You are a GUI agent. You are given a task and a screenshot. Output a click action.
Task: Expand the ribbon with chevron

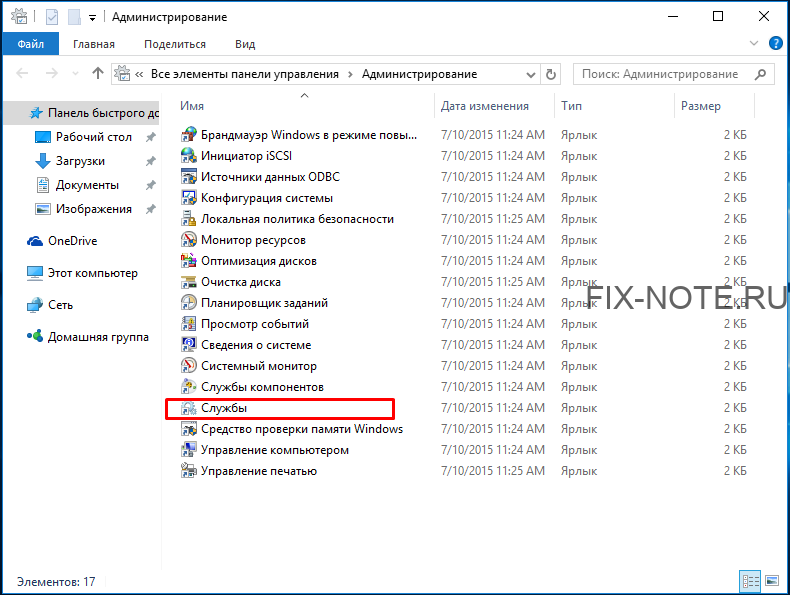(x=754, y=43)
